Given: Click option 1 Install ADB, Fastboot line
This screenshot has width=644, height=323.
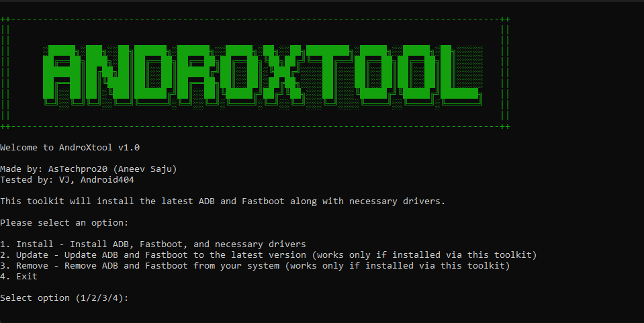Looking at the screenshot, I should pos(153,244).
